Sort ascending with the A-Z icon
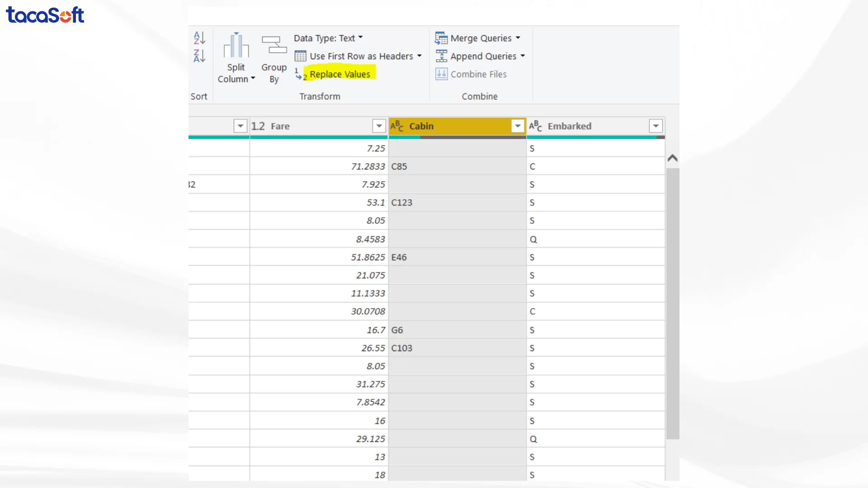 pos(199,38)
